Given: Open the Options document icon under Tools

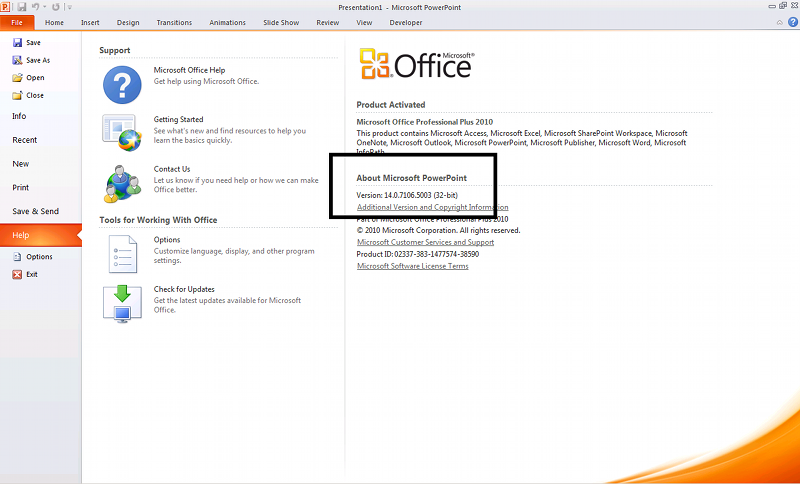Looking at the screenshot, I should click(122, 253).
